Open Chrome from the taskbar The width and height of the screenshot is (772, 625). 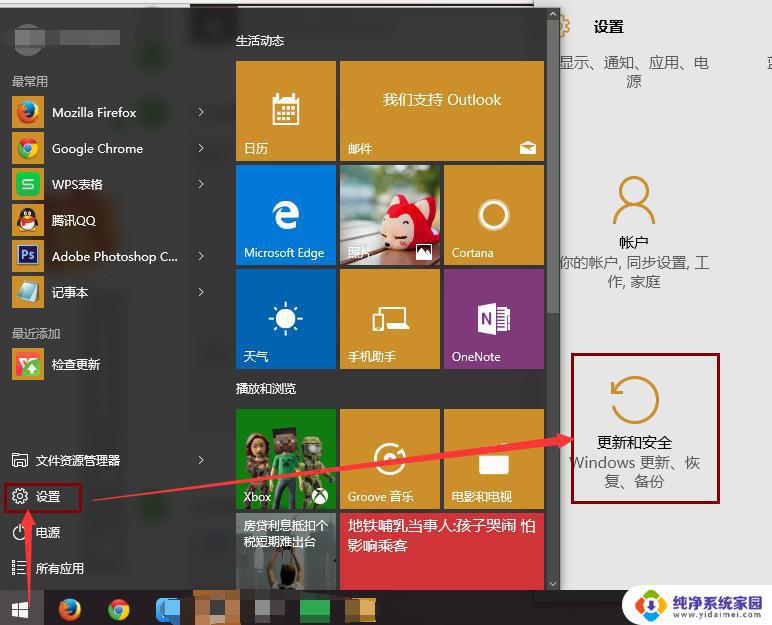(x=119, y=610)
